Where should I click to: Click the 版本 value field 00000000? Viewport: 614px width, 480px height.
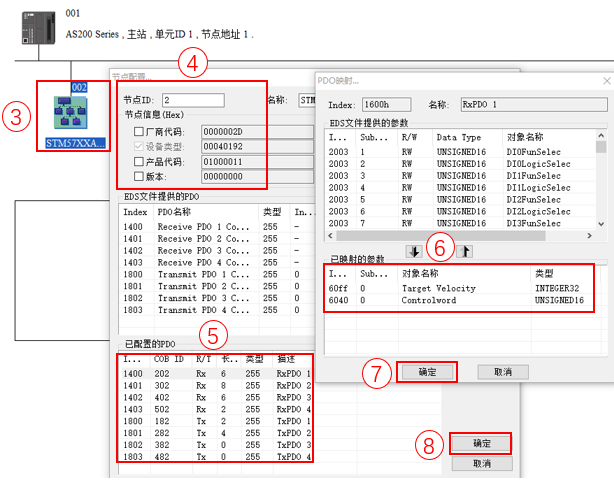257,177
